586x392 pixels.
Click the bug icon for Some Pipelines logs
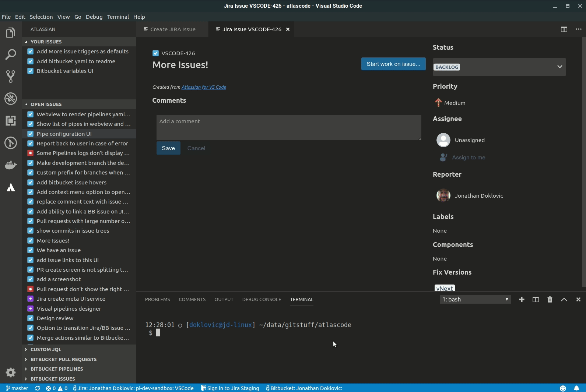click(31, 153)
